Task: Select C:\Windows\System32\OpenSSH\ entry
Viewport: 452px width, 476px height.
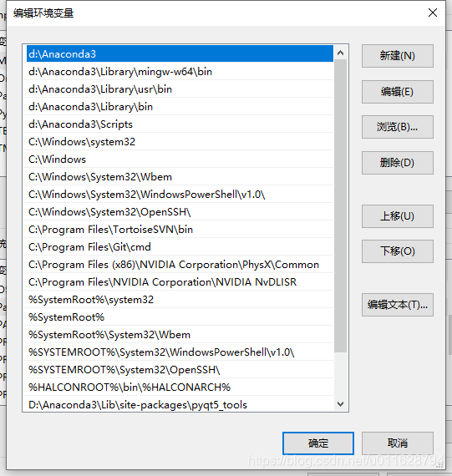Action: click(x=180, y=212)
